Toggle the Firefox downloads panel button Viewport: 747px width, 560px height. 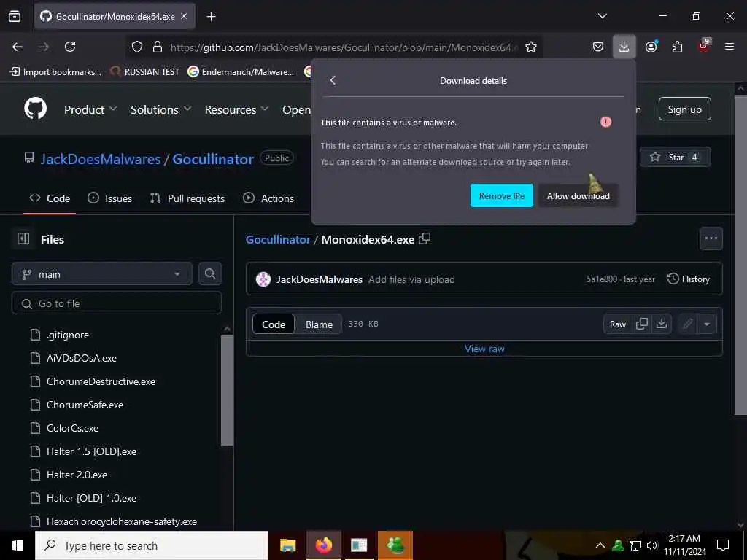click(x=624, y=47)
